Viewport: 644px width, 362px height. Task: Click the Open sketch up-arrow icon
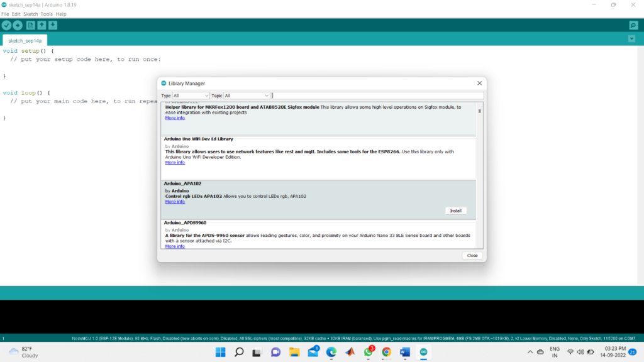point(42,25)
